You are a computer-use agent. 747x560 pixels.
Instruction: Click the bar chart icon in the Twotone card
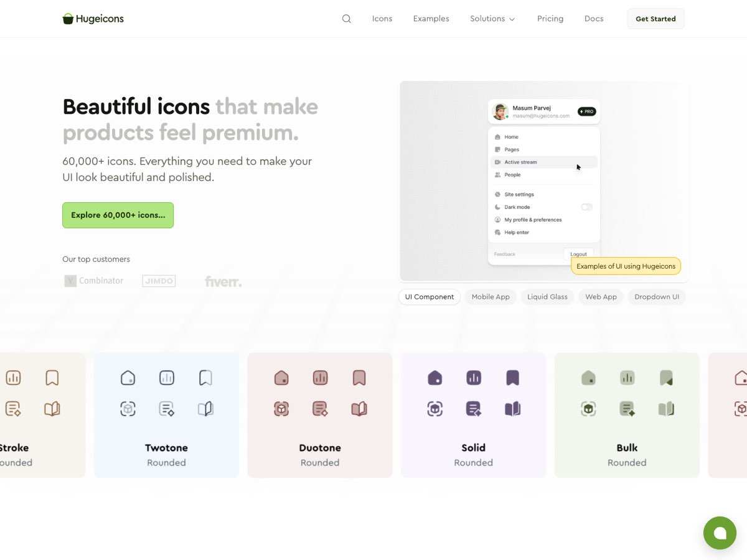point(166,378)
